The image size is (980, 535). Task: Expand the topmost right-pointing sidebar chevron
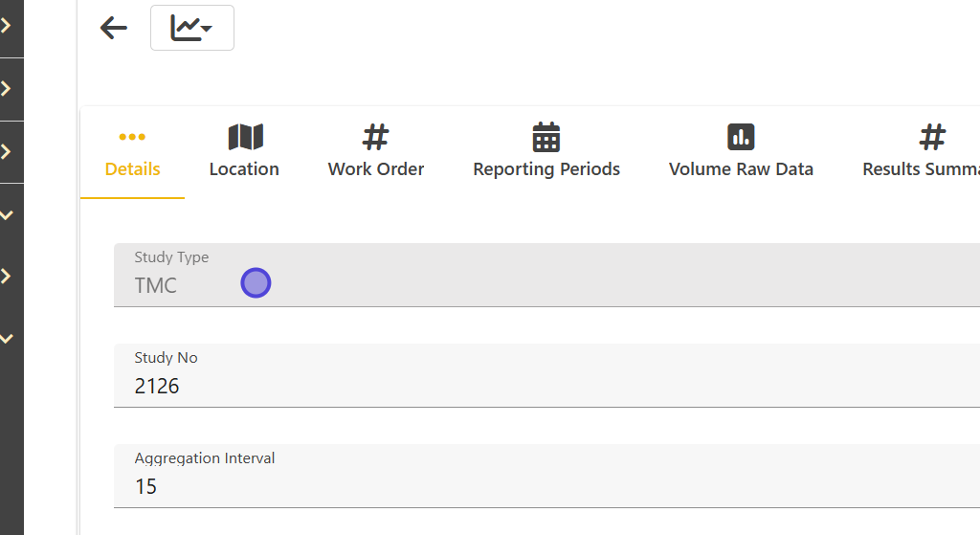(7, 26)
